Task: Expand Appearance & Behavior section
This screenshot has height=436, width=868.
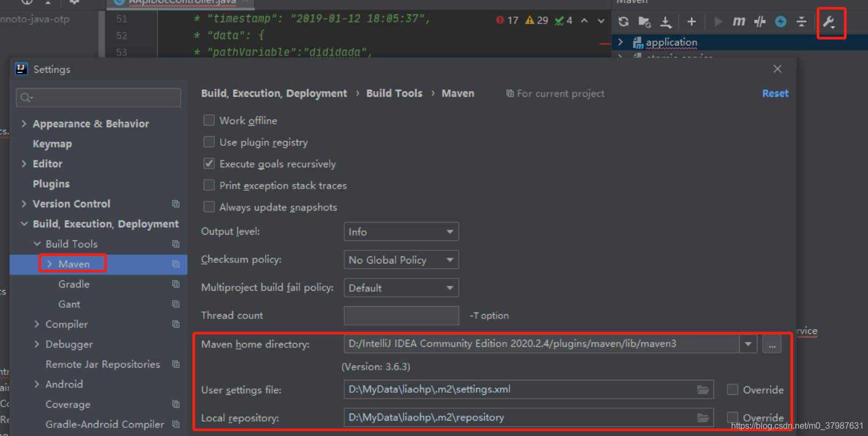Action: [24, 123]
